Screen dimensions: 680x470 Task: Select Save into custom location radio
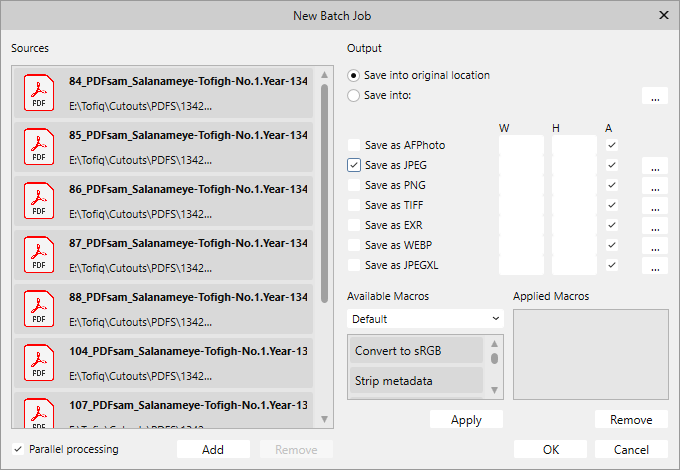pyautogui.click(x=354, y=96)
